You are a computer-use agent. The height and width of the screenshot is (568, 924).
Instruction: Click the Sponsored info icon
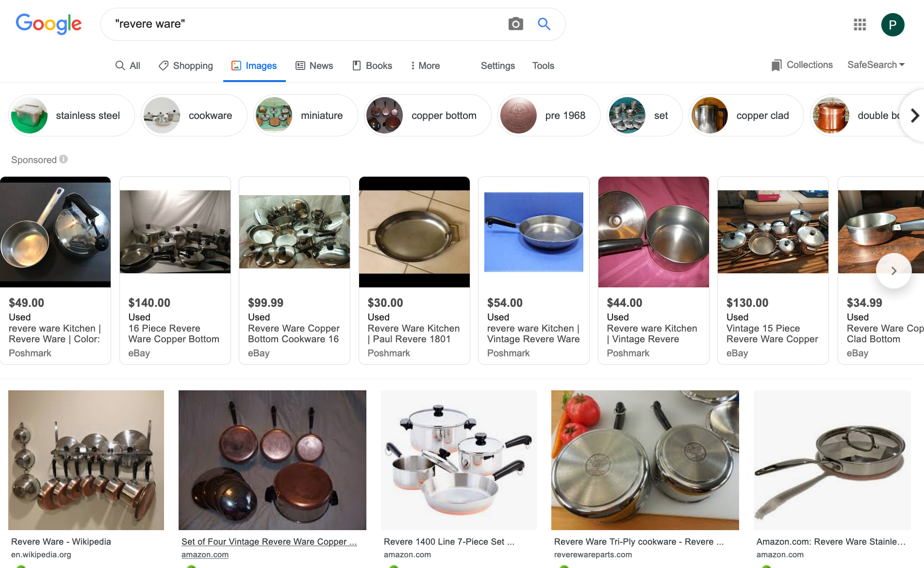(64, 159)
